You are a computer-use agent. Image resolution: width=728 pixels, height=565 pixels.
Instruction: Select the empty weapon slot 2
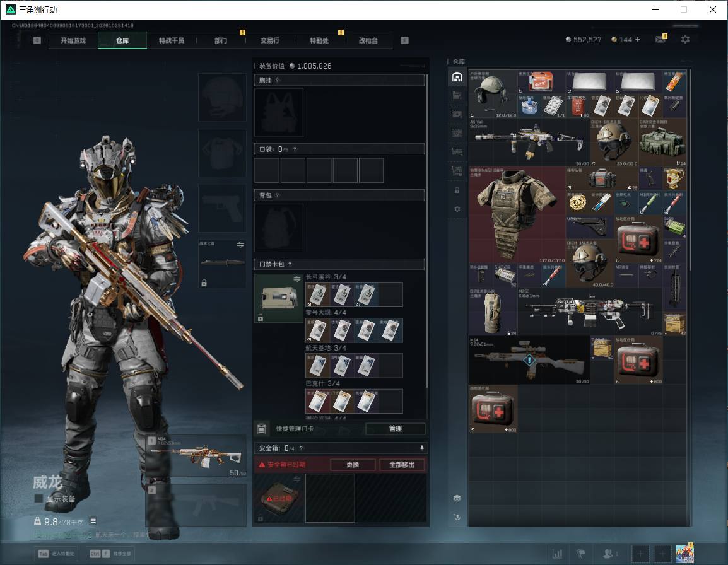[x=196, y=505]
